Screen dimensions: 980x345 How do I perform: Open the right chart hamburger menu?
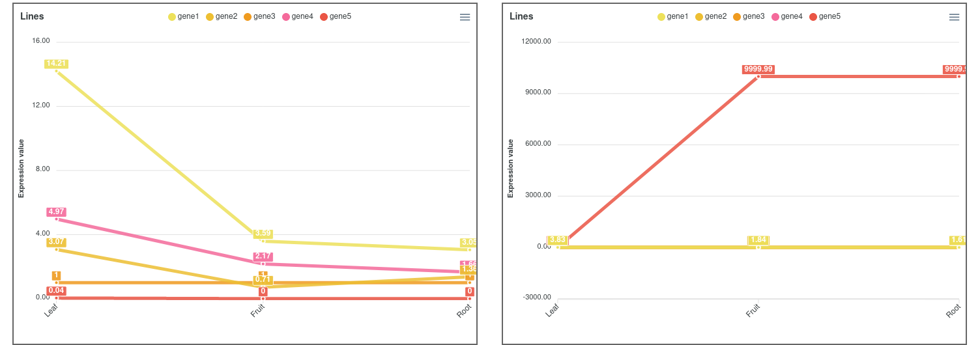click(954, 18)
